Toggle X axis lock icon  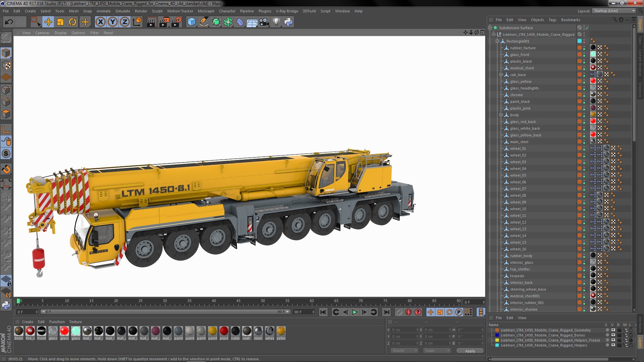click(100, 22)
